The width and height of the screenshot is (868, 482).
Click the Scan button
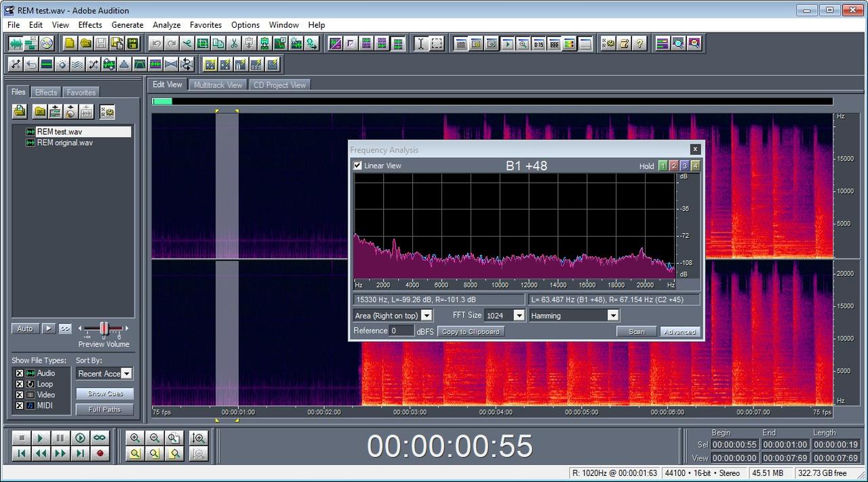pyautogui.click(x=637, y=332)
